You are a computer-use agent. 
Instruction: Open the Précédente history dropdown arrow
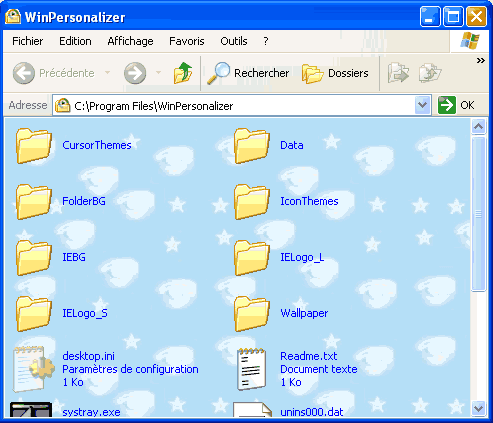click(107, 72)
